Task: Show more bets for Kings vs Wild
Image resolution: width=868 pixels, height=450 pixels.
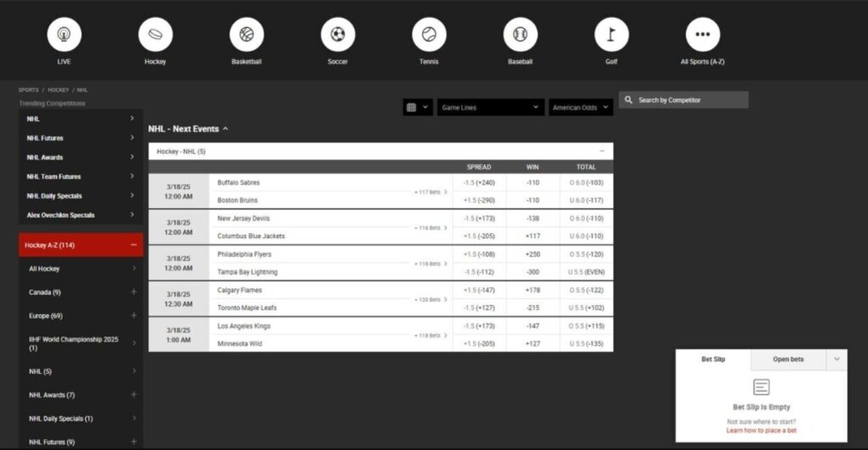Action: point(431,336)
